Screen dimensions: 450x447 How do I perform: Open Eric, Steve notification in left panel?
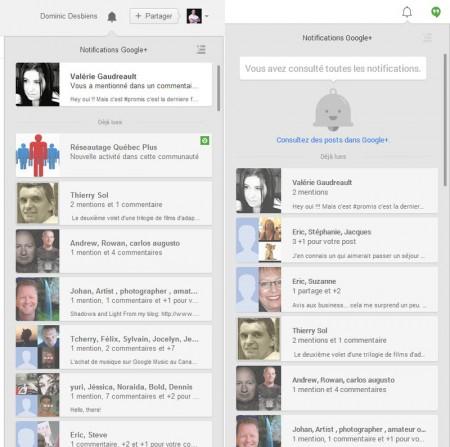[114, 434]
